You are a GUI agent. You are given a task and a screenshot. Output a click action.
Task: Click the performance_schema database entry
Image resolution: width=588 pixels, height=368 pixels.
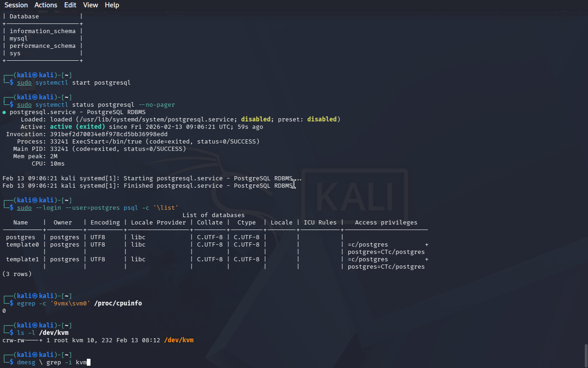[x=42, y=46]
